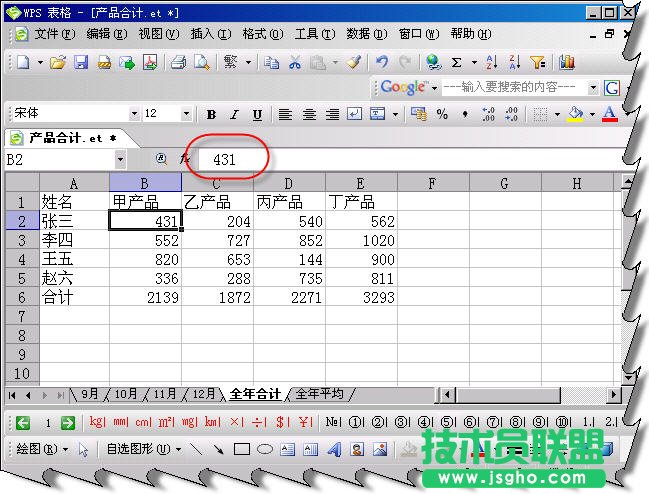The image size is (649, 494).
Task: Open Print Preview magnifier icon
Action: tap(202, 62)
